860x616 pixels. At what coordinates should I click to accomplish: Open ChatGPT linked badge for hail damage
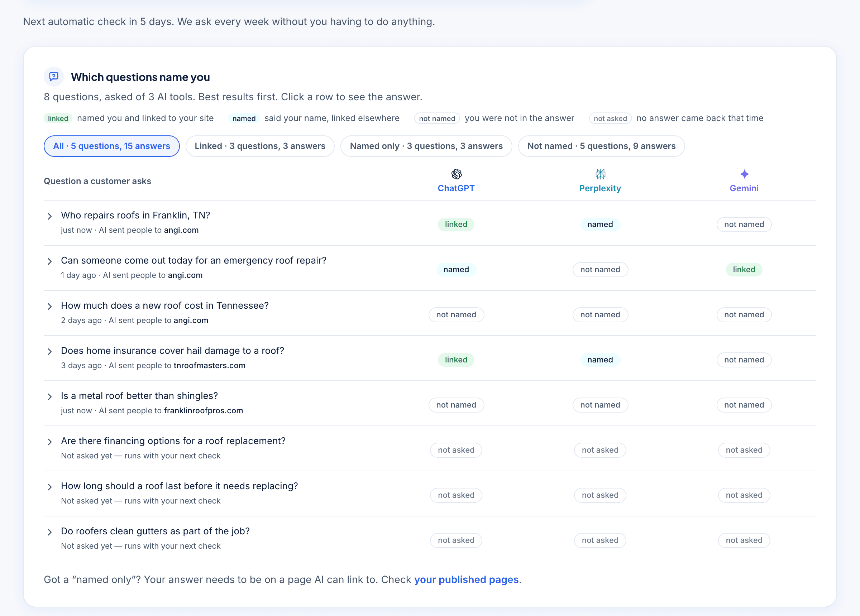click(456, 360)
